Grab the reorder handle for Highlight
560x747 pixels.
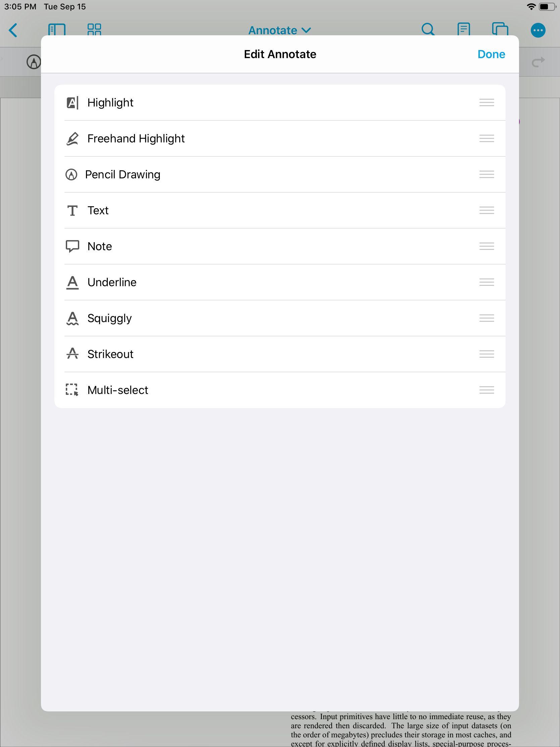coord(486,103)
